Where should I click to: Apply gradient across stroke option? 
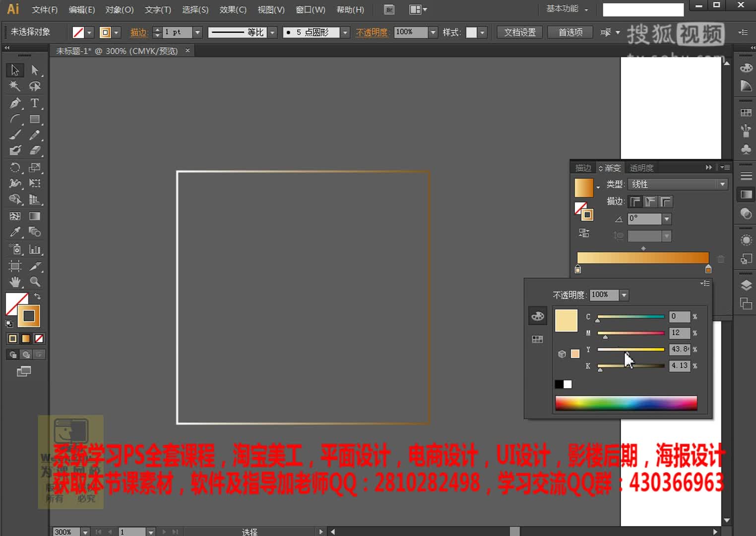coord(666,201)
